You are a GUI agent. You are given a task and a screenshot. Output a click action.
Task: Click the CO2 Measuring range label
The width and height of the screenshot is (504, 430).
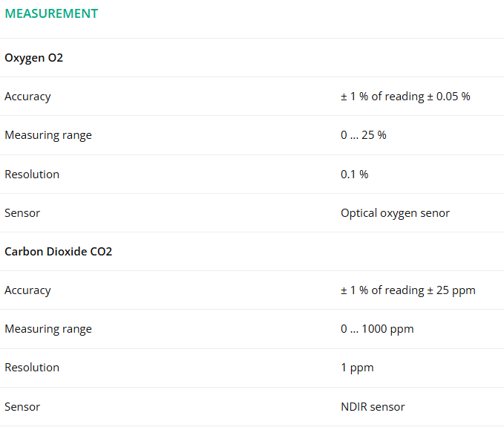(x=48, y=329)
